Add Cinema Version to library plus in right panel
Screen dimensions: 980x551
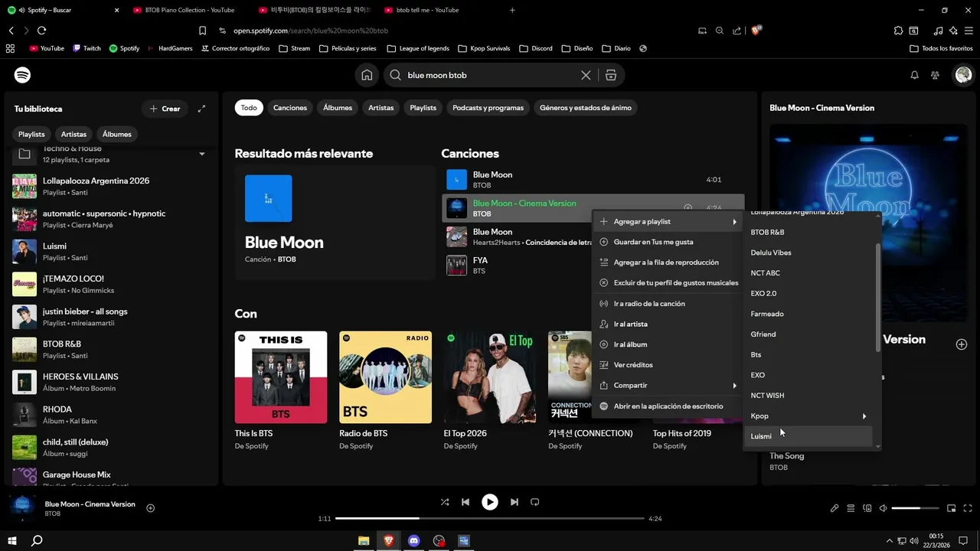962,344
